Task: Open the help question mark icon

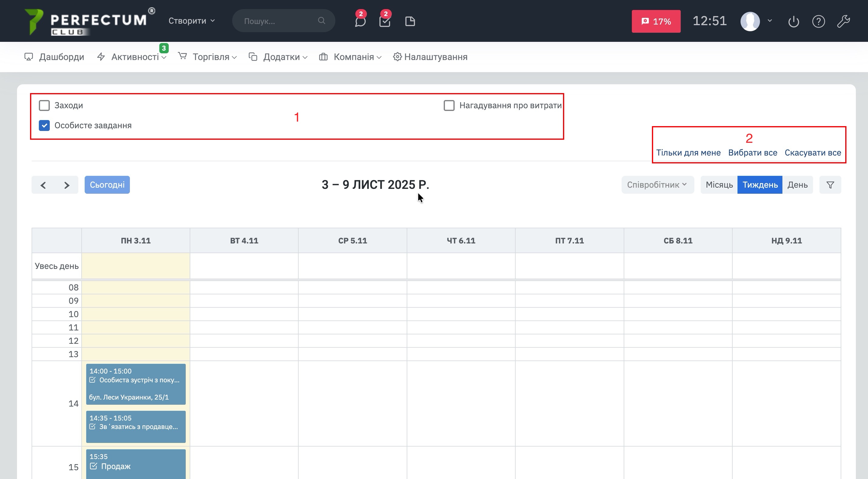Action: point(819,22)
